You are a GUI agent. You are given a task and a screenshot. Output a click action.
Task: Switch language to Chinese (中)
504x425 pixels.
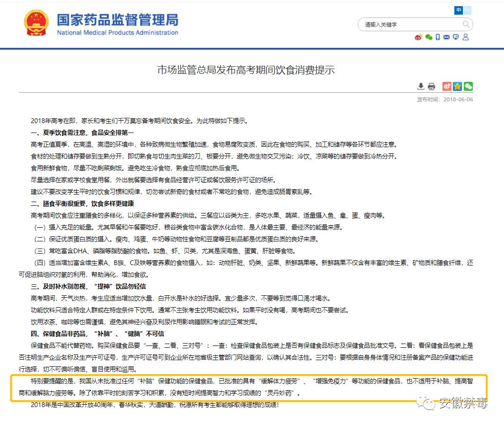[459, 10]
